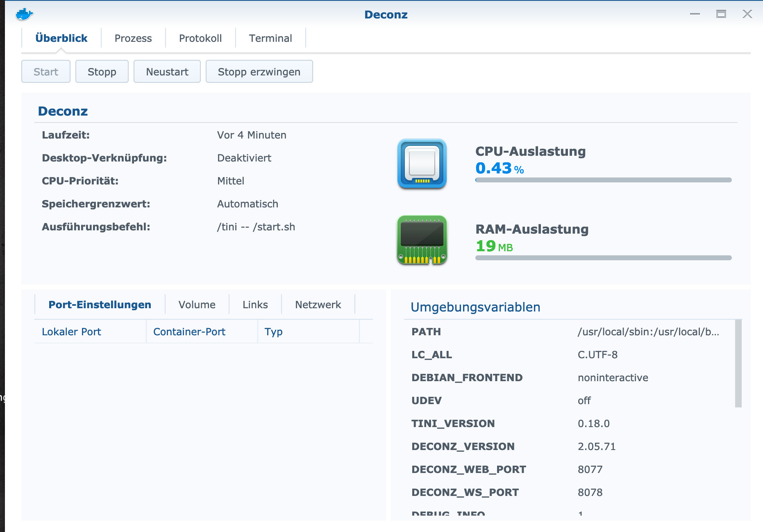Screen dimensions: 763x532
Task: Switch to the Links tab
Action: pos(255,305)
